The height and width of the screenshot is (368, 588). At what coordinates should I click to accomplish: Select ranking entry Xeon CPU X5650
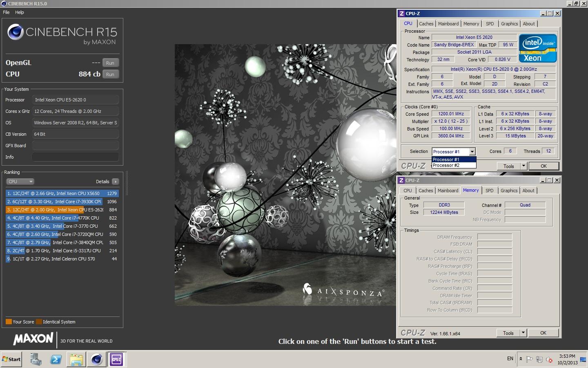tap(62, 193)
